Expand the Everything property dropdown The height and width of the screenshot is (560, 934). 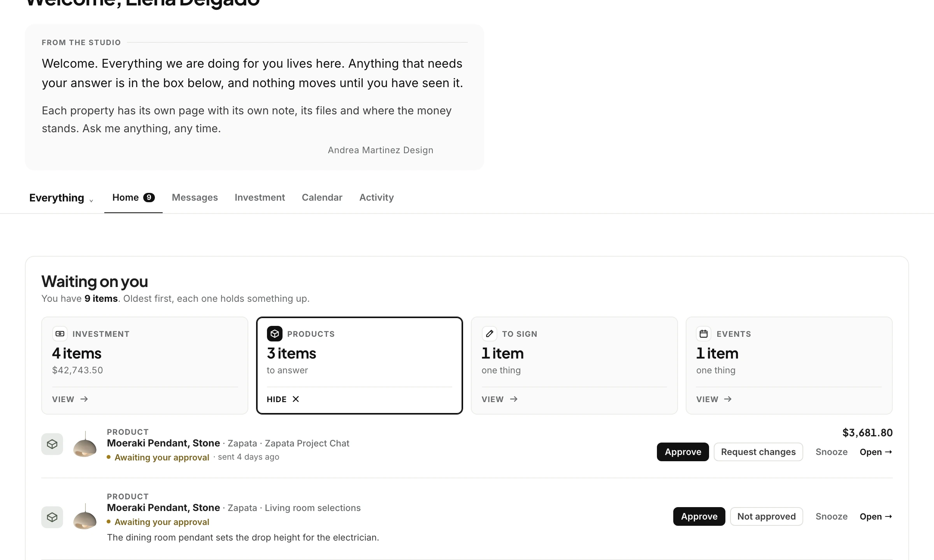[x=61, y=198]
